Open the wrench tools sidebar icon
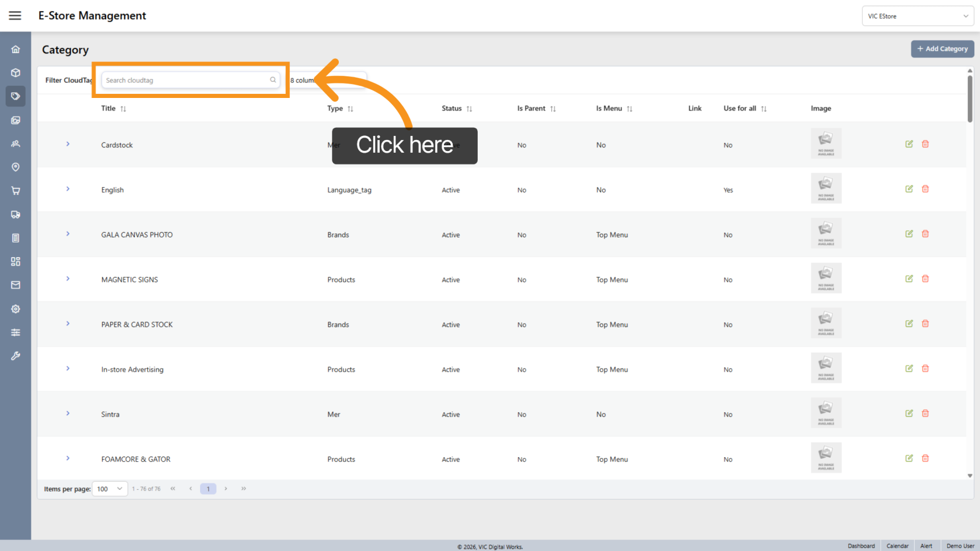The image size is (980, 551). click(16, 356)
